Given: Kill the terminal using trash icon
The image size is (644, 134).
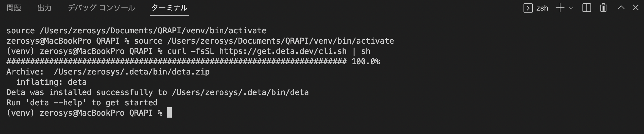Looking at the screenshot, I should click(603, 8).
